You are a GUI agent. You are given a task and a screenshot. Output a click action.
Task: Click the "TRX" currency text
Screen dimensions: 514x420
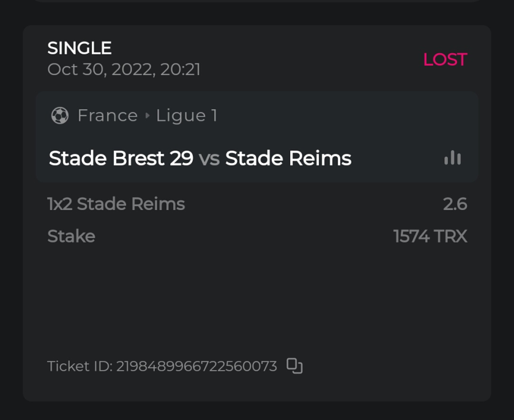point(451,236)
